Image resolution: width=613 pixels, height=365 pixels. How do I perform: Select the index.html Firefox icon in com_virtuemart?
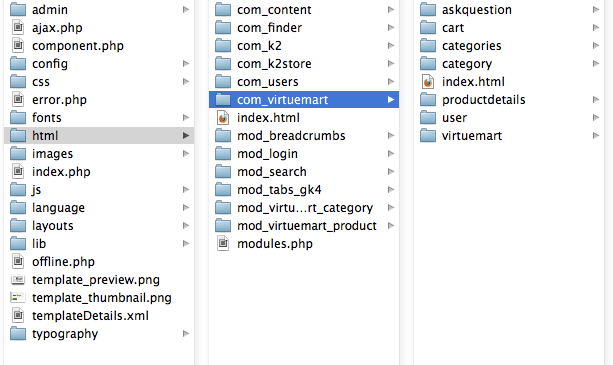coord(428,82)
